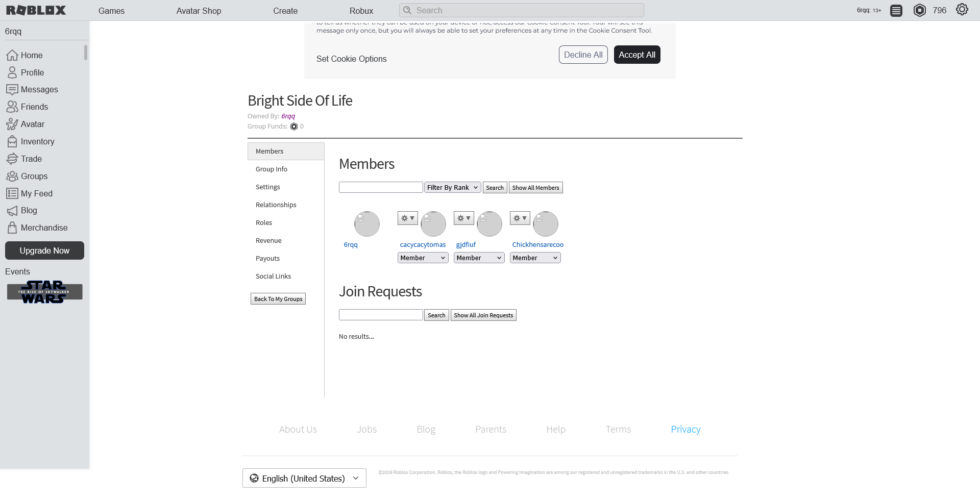Open the notifications feed icon in header
Viewport: 980px width, 503px height.
[896, 11]
